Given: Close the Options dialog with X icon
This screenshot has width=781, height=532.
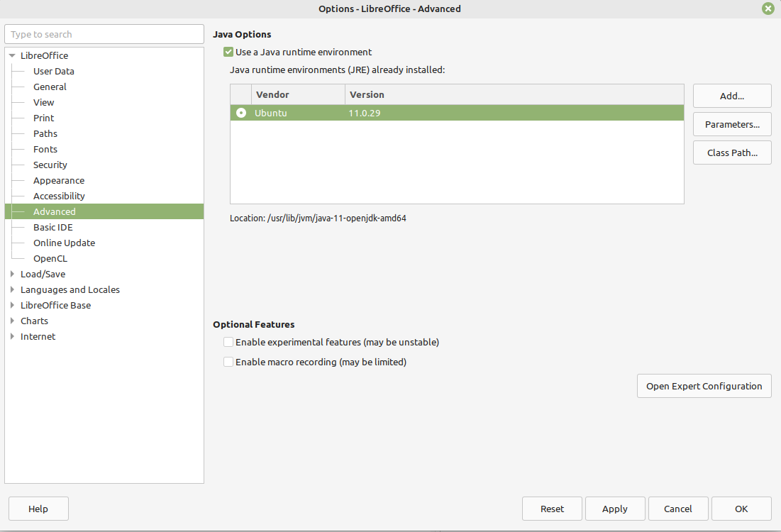Looking at the screenshot, I should click(768, 9).
